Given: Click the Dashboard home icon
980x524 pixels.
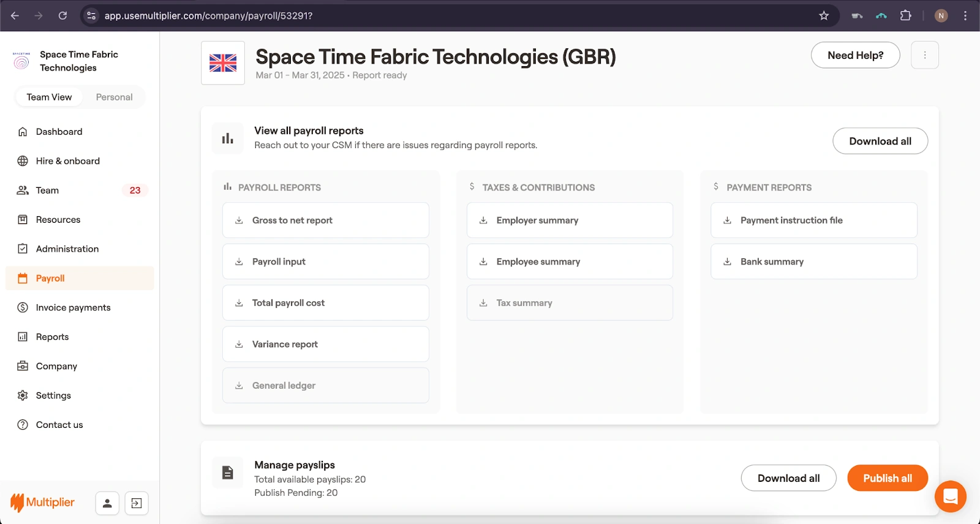Looking at the screenshot, I should (23, 132).
